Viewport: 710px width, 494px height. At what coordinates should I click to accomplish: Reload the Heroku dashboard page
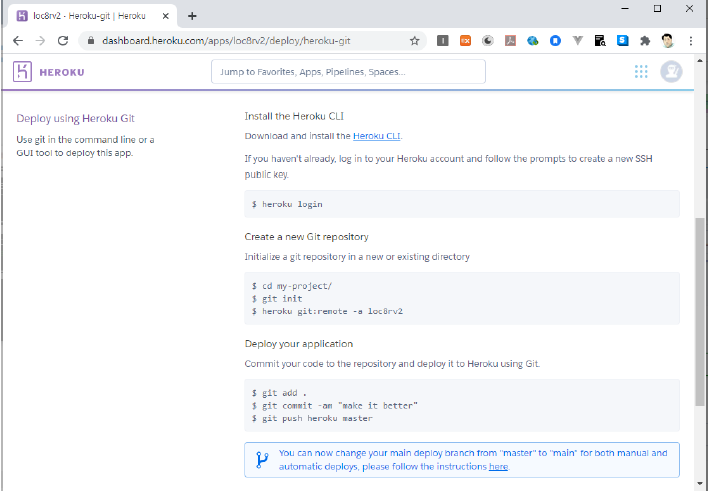tap(63, 41)
